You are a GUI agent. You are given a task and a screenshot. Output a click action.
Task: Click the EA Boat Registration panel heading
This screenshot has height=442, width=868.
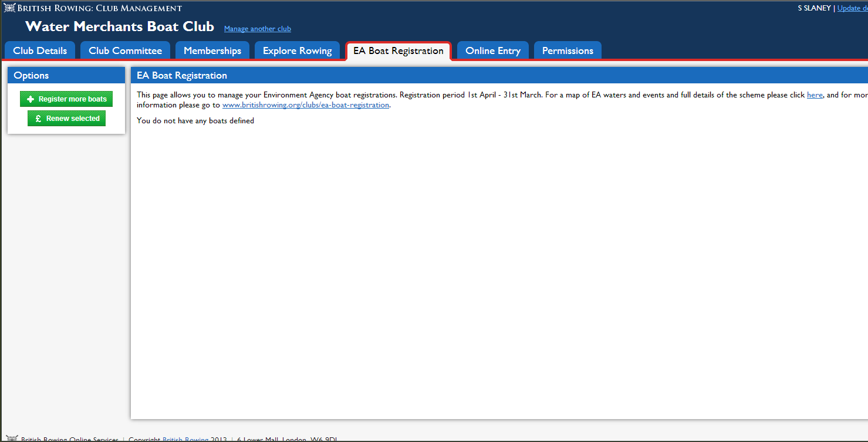tap(182, 76)
